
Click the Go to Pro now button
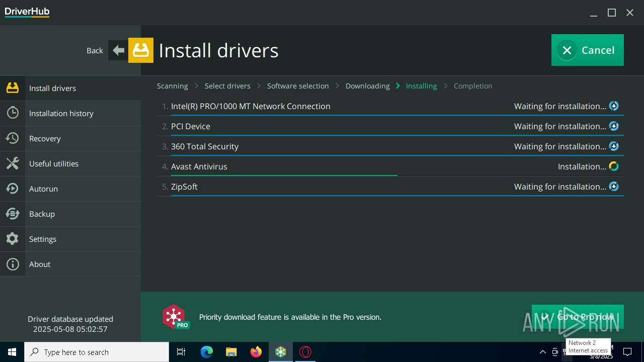point(578,317)
